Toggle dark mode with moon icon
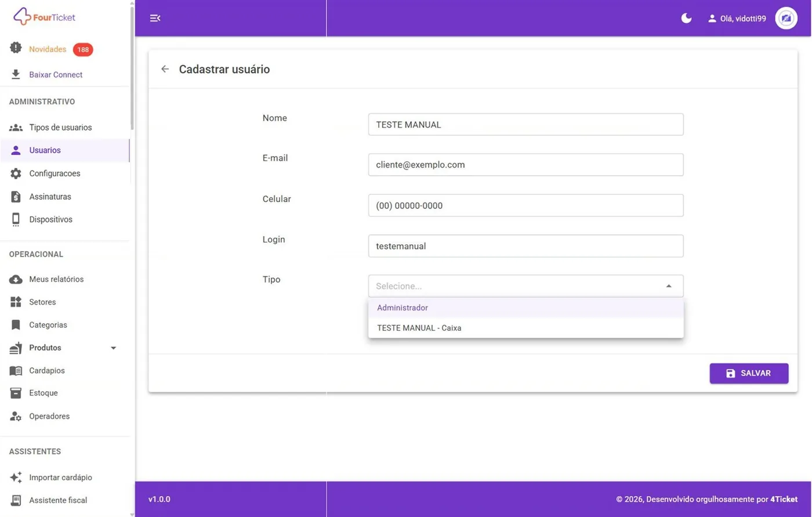Screen dimensions: 812x517 [686, 18]
